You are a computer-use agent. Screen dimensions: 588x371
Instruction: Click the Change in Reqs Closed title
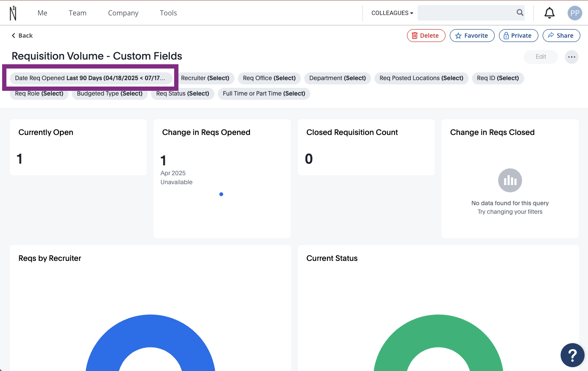click(492, 132)
